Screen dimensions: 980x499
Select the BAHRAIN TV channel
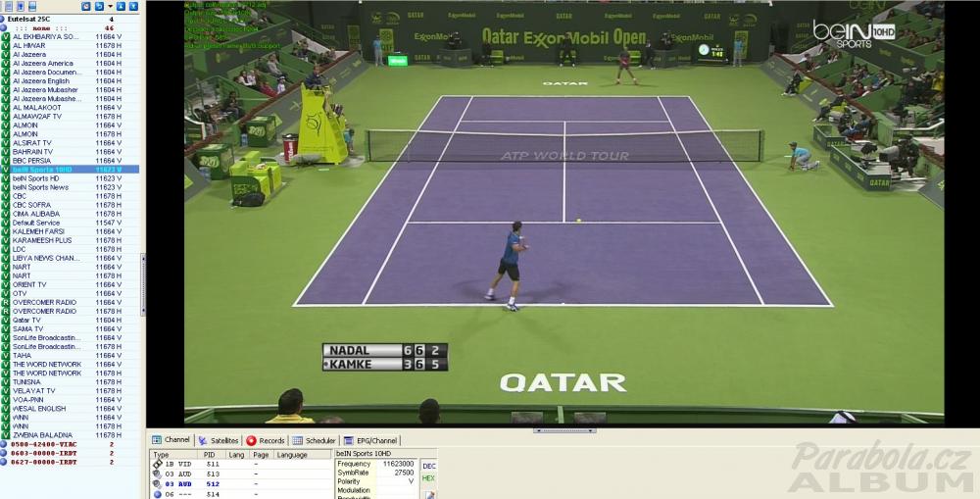[x=70, y=151]
